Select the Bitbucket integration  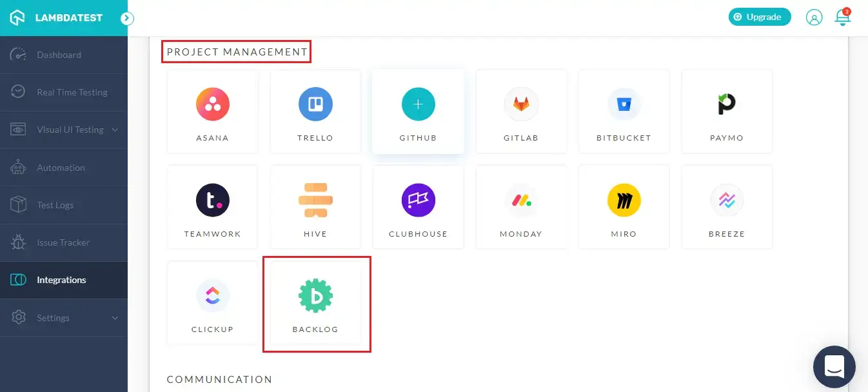click(x=624, y=111)
